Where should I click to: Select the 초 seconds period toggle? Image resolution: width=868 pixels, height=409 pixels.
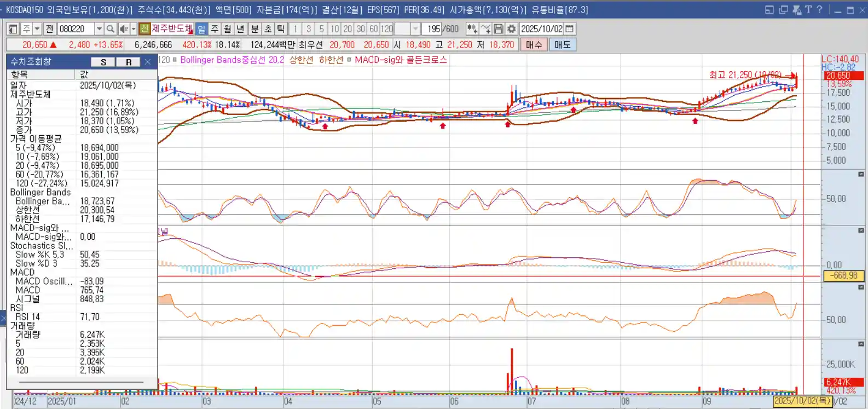point(268,28)
